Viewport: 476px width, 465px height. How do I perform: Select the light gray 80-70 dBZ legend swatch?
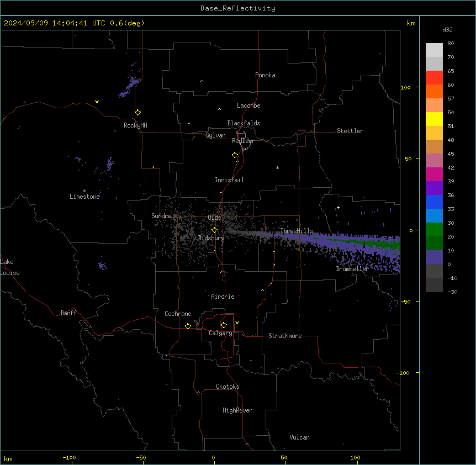point(434,50)
